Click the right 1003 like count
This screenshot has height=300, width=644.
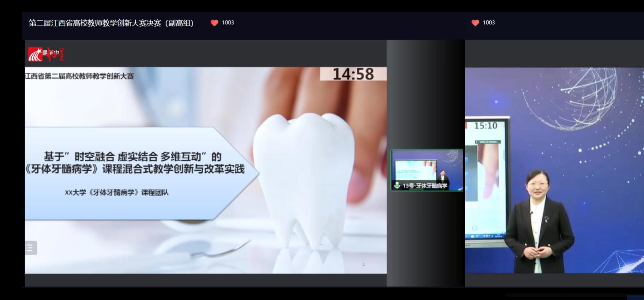(489, 23)
